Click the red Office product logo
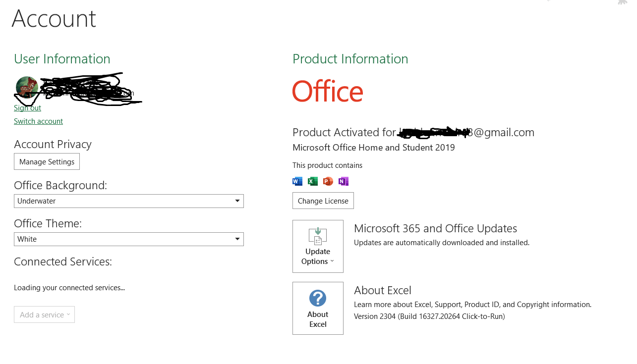This screenshot has height=364, width=637. pyautogui.click(x=327, y=92)
